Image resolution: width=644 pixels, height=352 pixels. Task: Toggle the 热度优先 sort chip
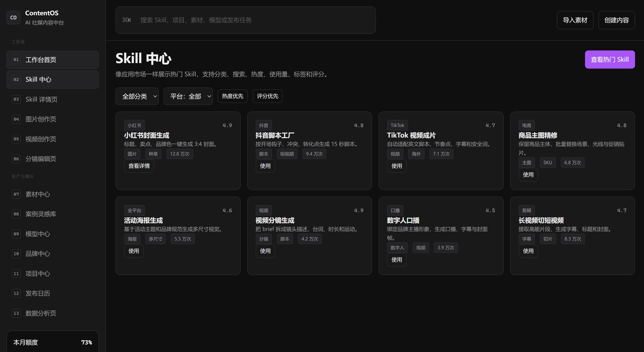coord(232,96)
